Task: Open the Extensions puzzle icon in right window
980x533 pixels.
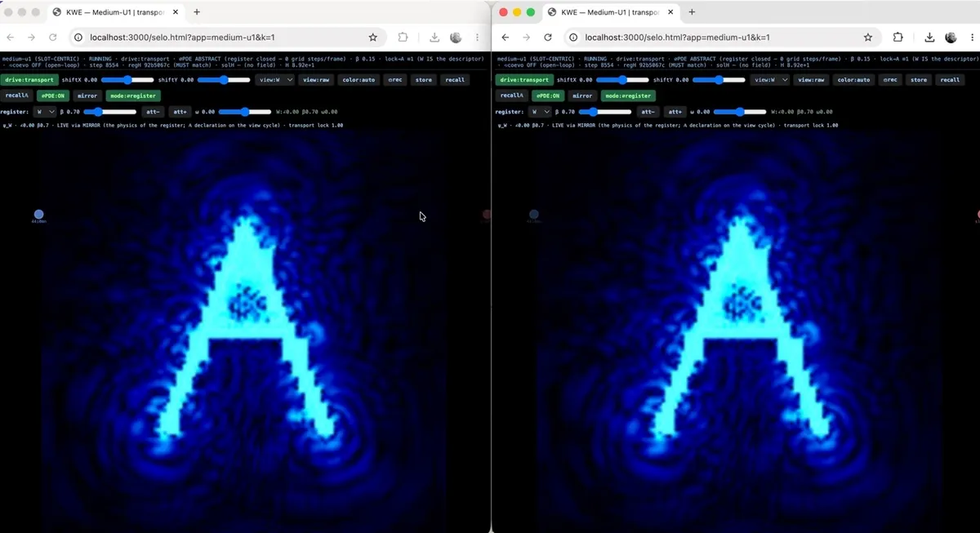Action: pyautogui.click(x=898, y=38)
